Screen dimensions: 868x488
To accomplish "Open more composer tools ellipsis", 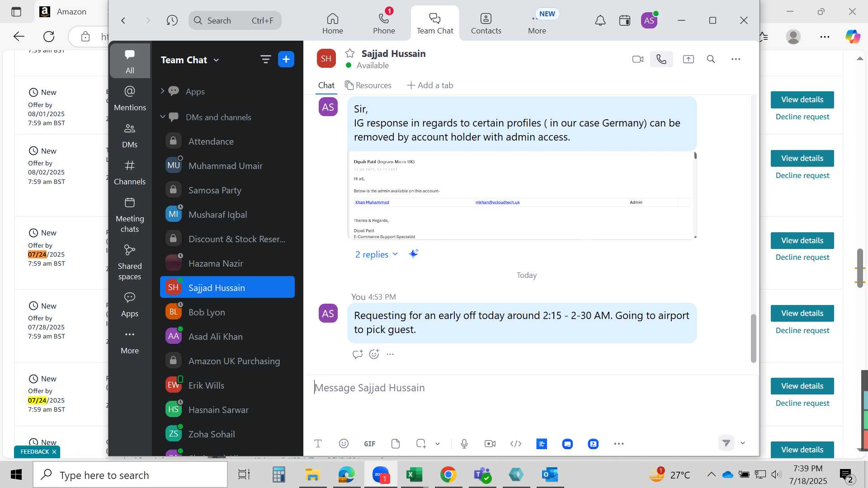I will click(x=619, y=444).
